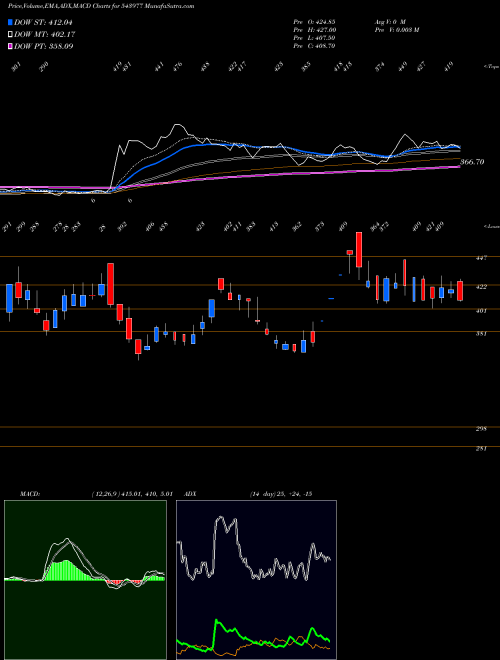The height and width of the screenshot is (660, 500).
Task: Click the 'Pre V: 0.003 M' value
Action: pos(396,30)
